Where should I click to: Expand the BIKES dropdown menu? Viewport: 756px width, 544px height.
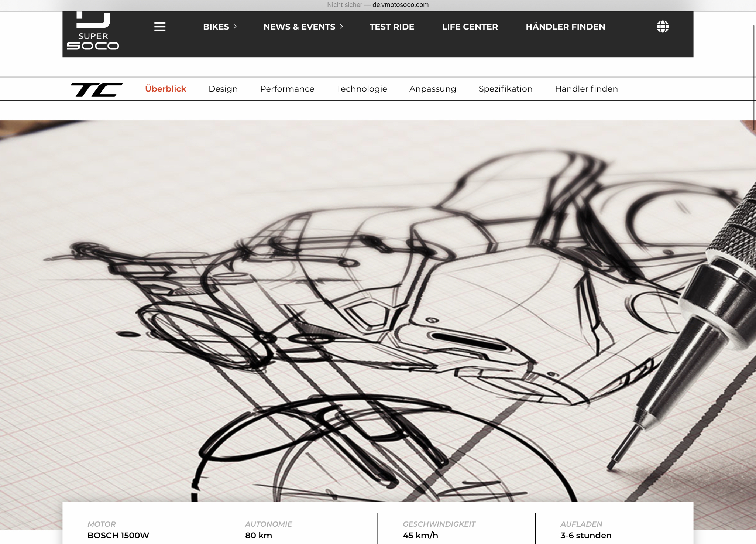(x=220, y=27)
